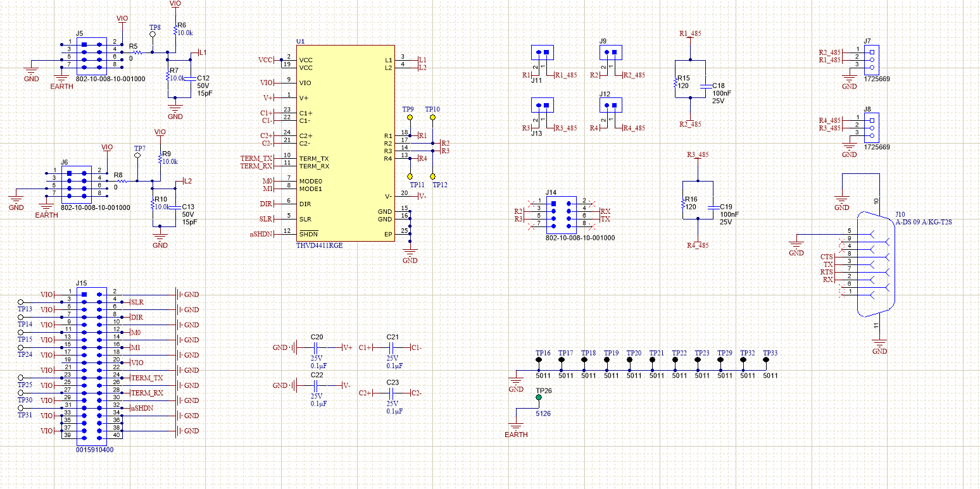980x489 pixels.
Task: Select the THVD4411RGE part number text
Action: point(320,245)
